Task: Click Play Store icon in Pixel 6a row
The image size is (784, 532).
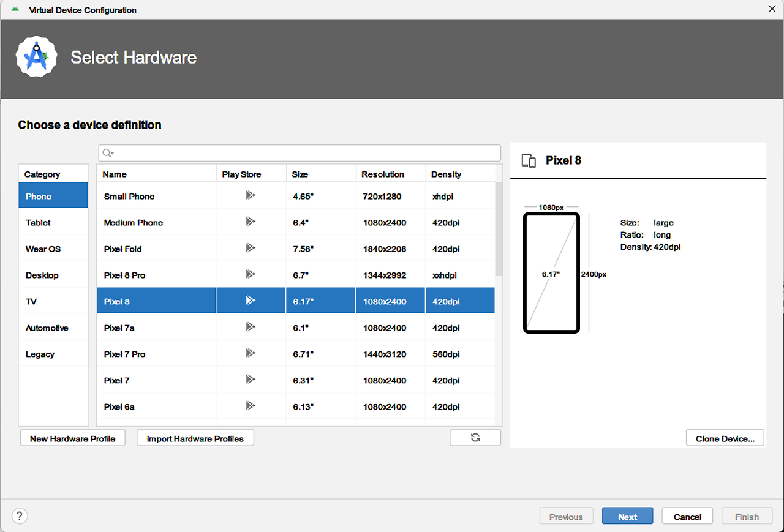Action: [x=251, y=406]
